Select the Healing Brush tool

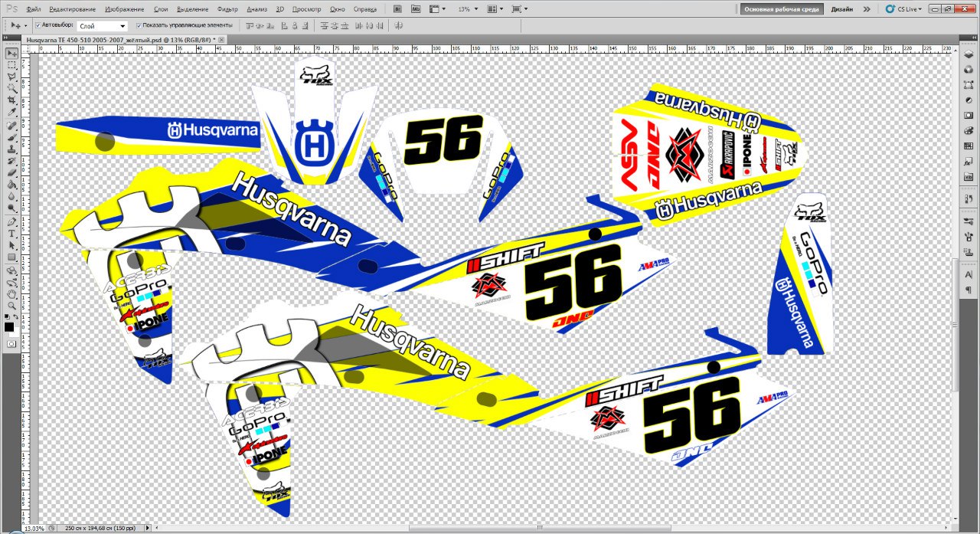12,126
